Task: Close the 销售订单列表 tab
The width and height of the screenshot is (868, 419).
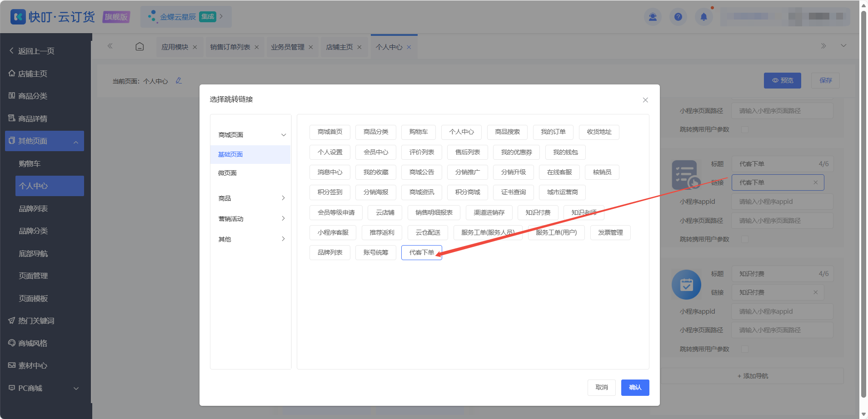Action: point(257,47)
